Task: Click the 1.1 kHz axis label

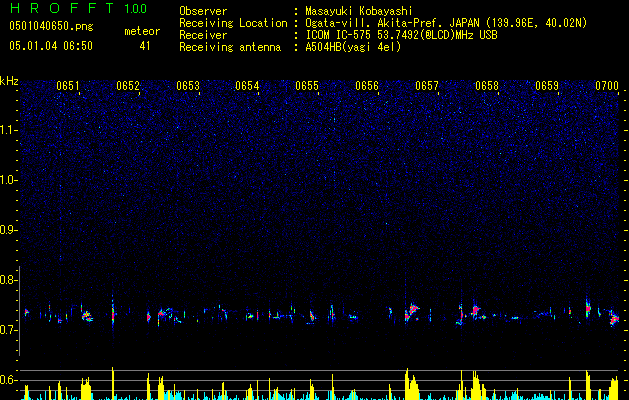Action: tap(9, 130)
